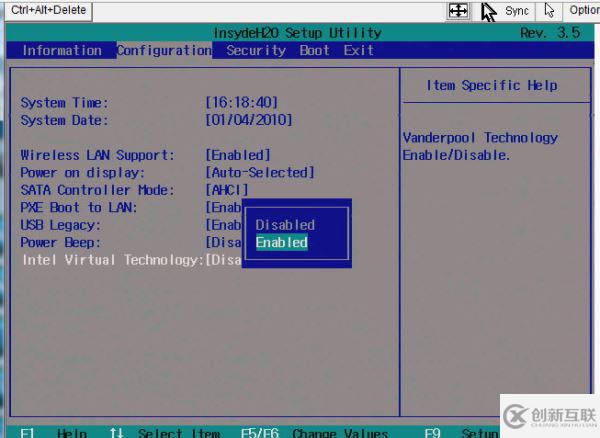Go to the Boot tab
The height and width of the screenshot is (438, 600).
pos(314,50)
